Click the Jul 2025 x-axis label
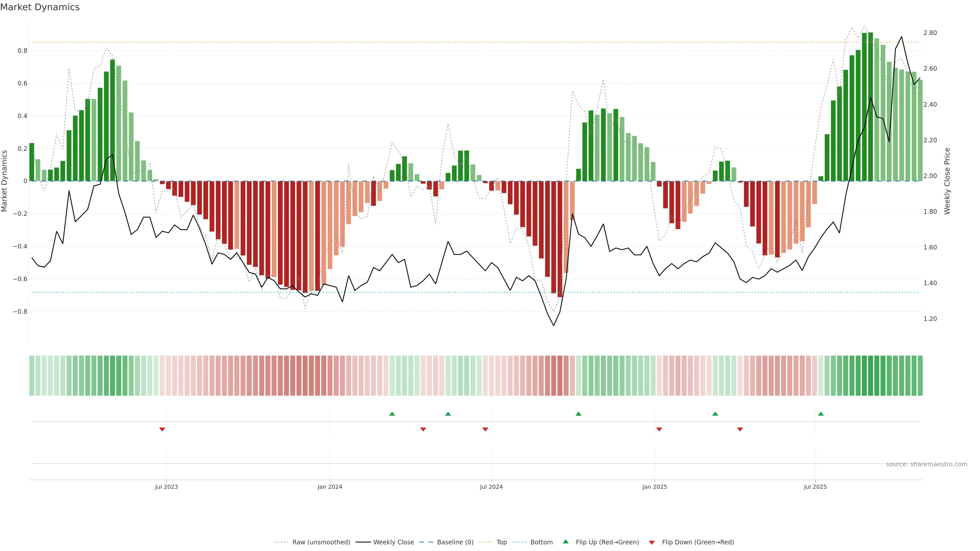The height and width of the screenshot is (551, 980). tap(815, 487)
